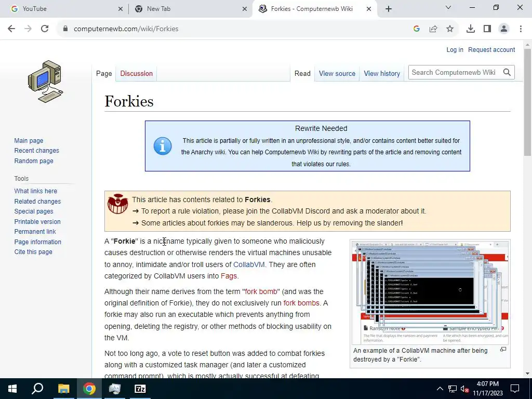Go to Main page in sidebar
This screenshot has height=399, width=532.
coord(29,140)
